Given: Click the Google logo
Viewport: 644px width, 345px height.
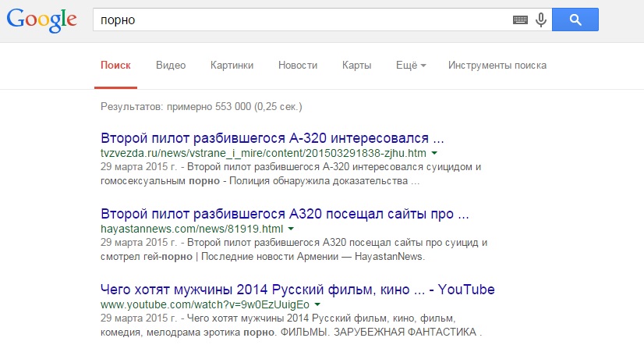Looking at the screenshot, I should click(x=42, y=20).
